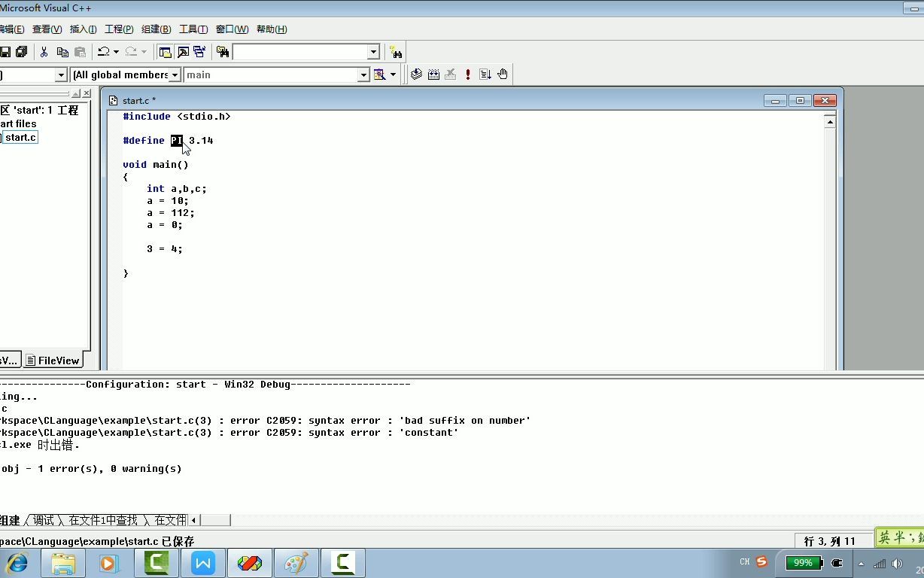This screenshot has width=924, height=578.
Task: Click the WizardBar actions wand icon
Action: pos(380,75)
